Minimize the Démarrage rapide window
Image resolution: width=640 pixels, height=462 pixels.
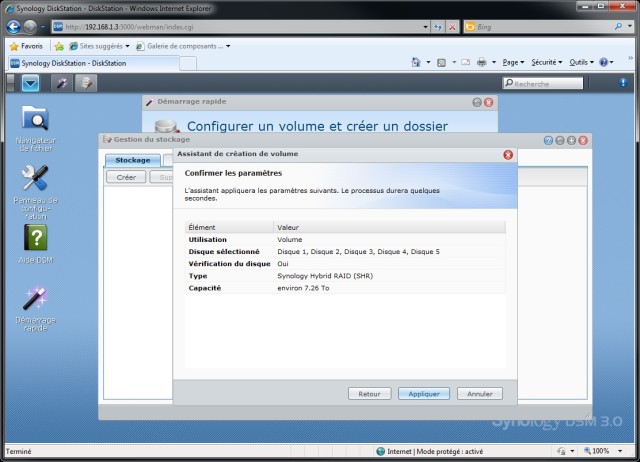477,102
